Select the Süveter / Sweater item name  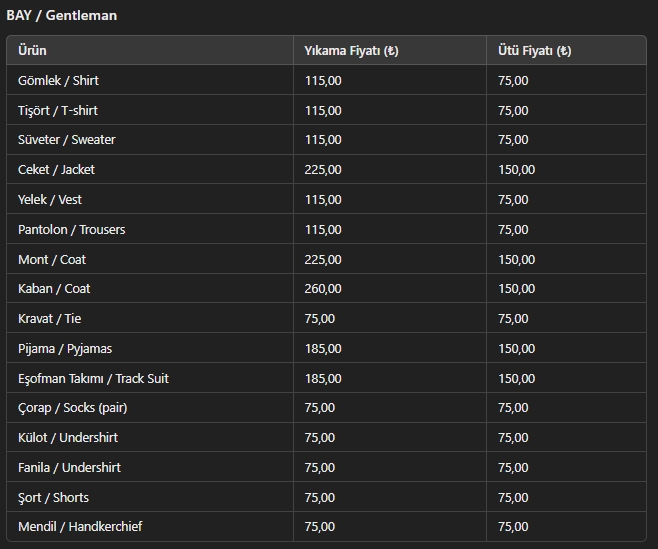click(66, 140)
